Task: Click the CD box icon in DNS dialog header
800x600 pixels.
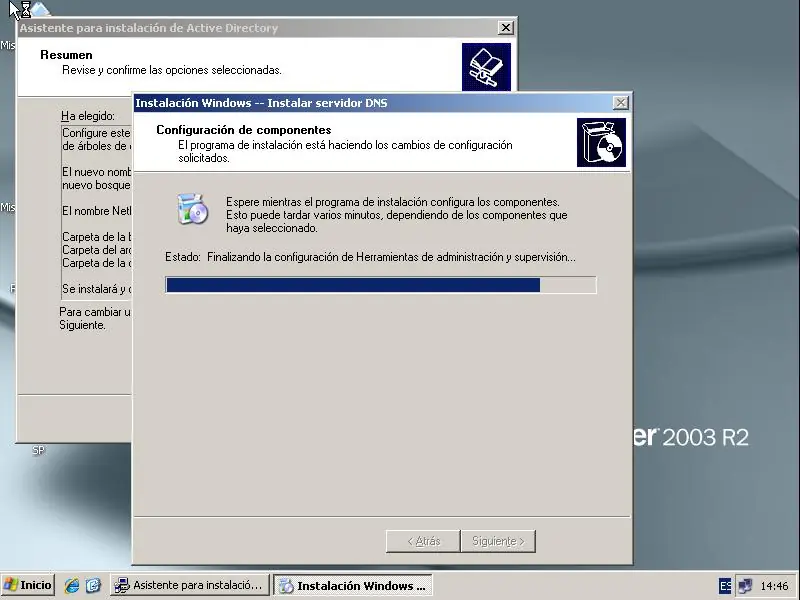Action: [x=602, y=142]
